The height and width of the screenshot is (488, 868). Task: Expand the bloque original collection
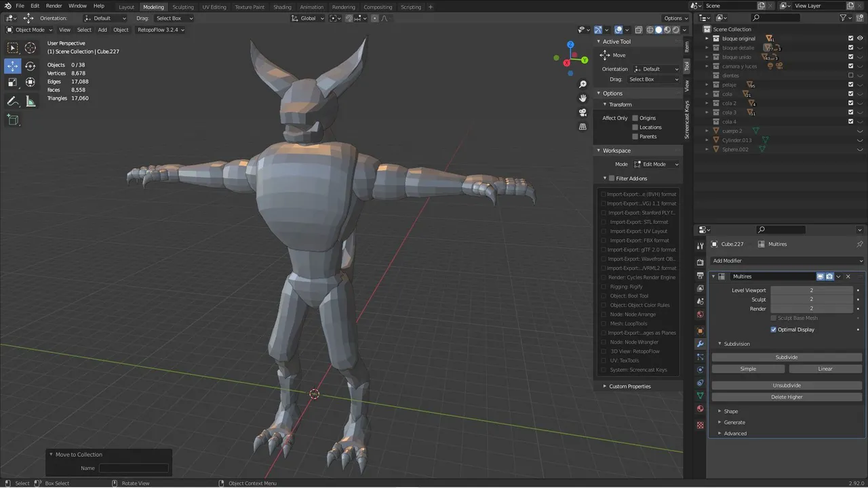(707, 39)
